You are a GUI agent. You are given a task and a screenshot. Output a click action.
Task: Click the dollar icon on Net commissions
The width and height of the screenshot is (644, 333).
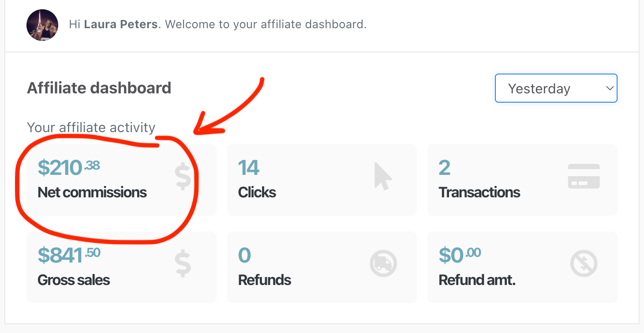(x=183, y=176)
